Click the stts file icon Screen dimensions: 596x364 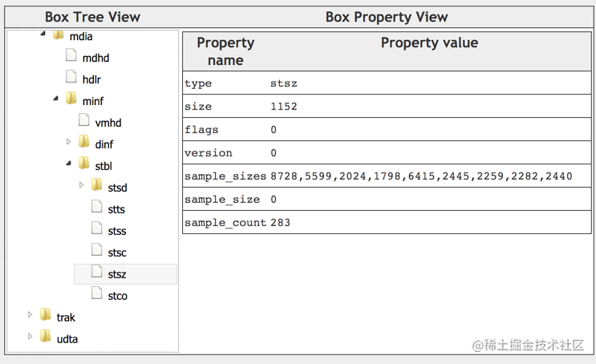[97, 206]
